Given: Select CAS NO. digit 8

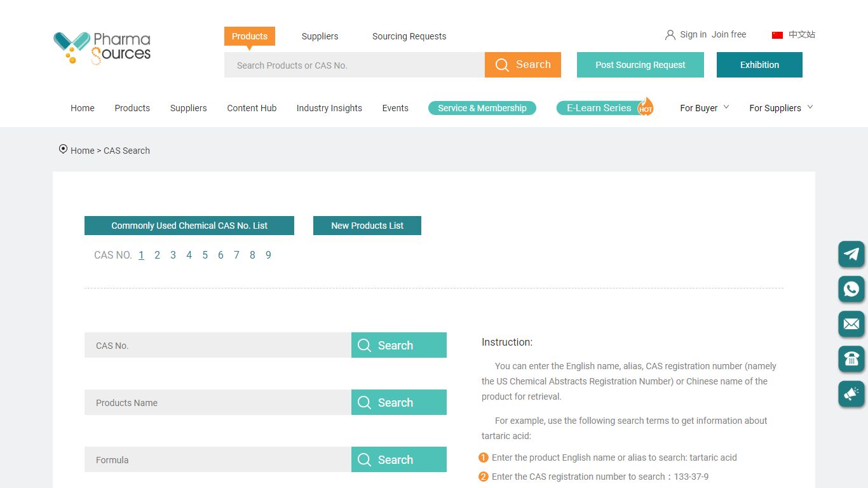Looking at the screenshot, I should pos(252,255).
